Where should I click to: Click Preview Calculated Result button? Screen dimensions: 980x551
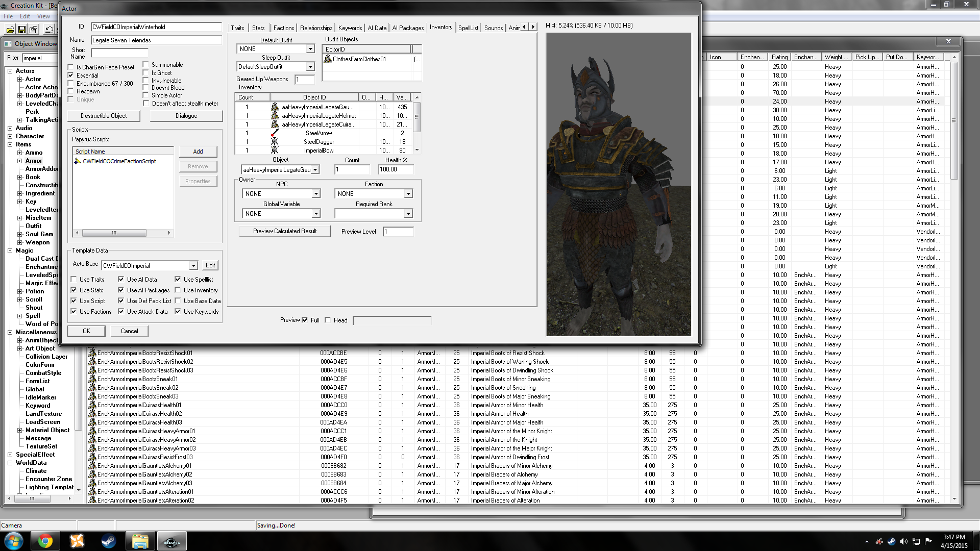click(x=285, y=231)
